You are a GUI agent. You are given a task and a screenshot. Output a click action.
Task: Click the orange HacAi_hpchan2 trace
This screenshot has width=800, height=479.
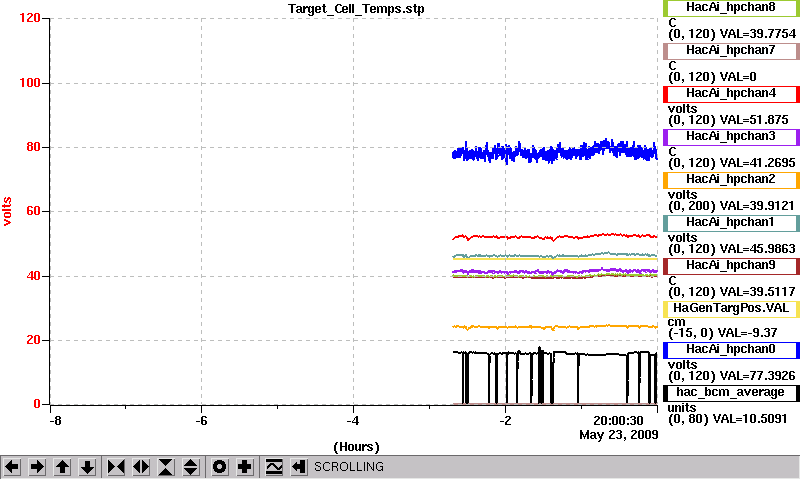[x=555, y=326]
